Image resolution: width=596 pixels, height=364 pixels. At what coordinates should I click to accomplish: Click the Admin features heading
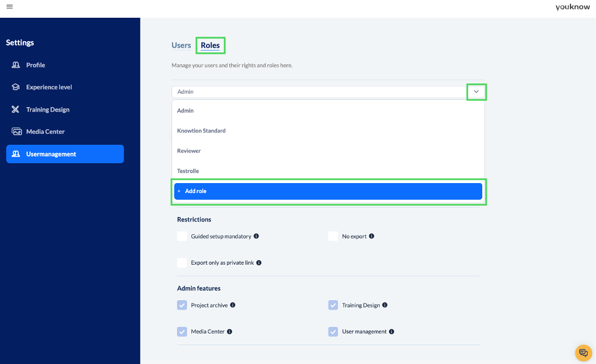(x=199, y=289)
